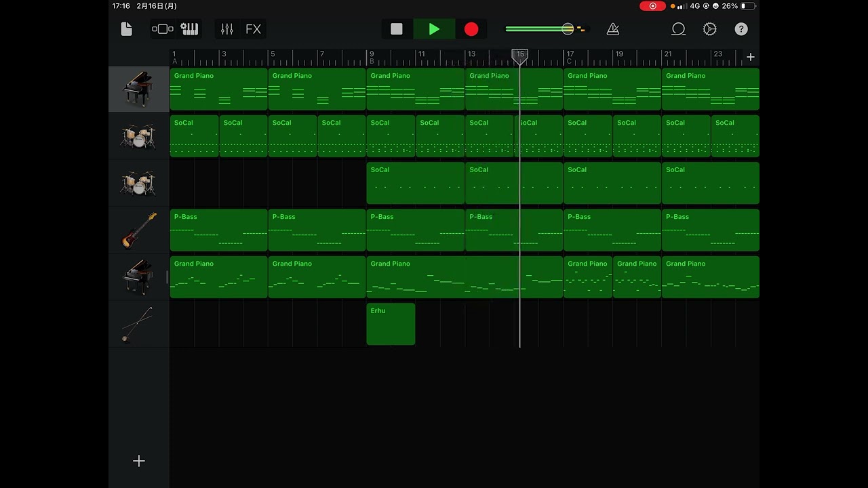This screenshot has width=868, height=488.
Task: Open the keyboard instrument view
Action: click(x=189, y=29)
